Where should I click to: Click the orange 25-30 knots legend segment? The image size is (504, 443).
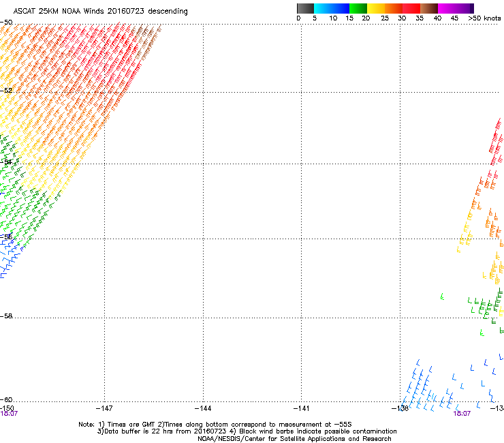point(394,8)
